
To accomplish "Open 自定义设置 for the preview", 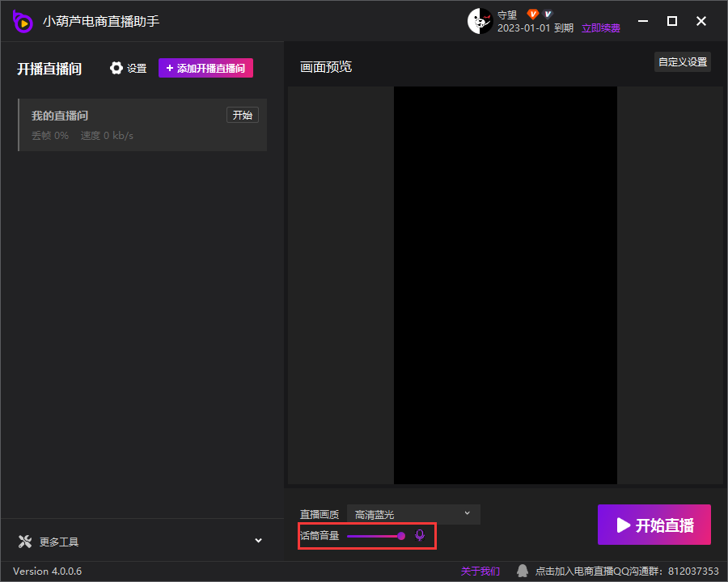I will [682, 62].
